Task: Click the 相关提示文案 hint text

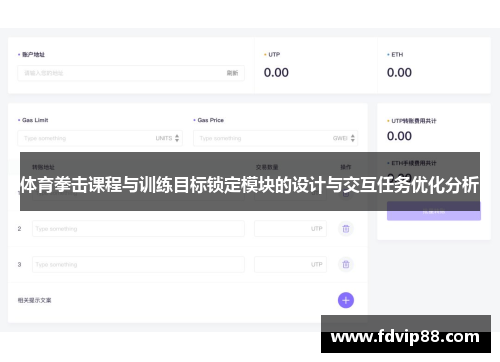Action: click(x=34, y=300)
